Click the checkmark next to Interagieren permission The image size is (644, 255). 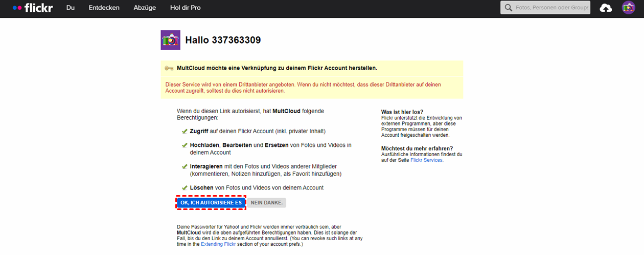(185, 167)
